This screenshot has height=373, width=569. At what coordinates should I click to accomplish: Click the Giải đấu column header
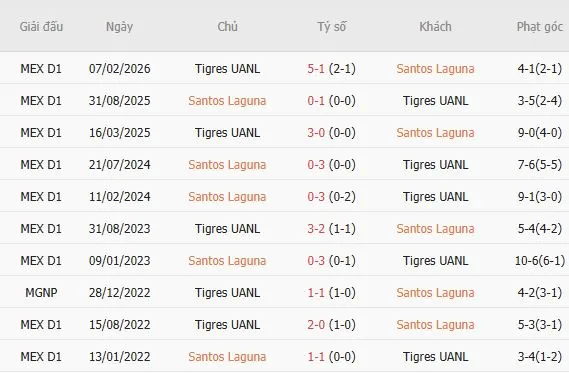click(41, 27)
